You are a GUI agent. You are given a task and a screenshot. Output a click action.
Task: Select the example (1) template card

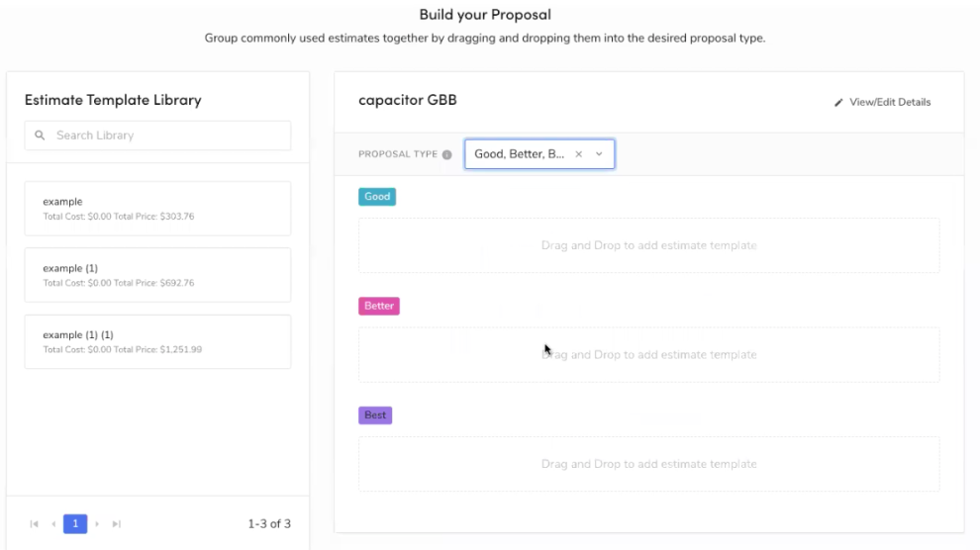click(x=157, y=275)
